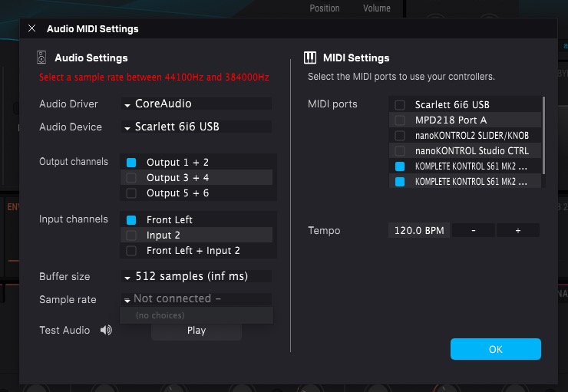Check Front Left + Input 2 option

[x=131, y=251]
